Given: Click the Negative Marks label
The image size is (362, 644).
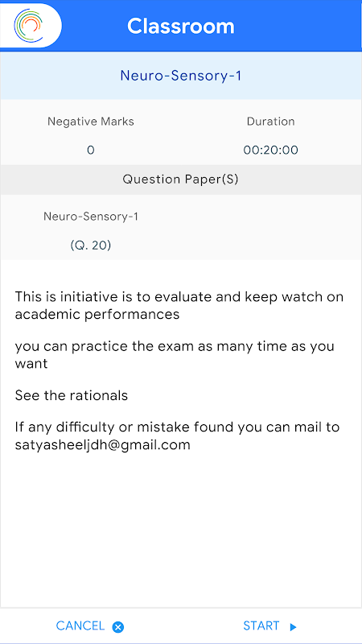Looking at the screenshot, I should [91, 122].
